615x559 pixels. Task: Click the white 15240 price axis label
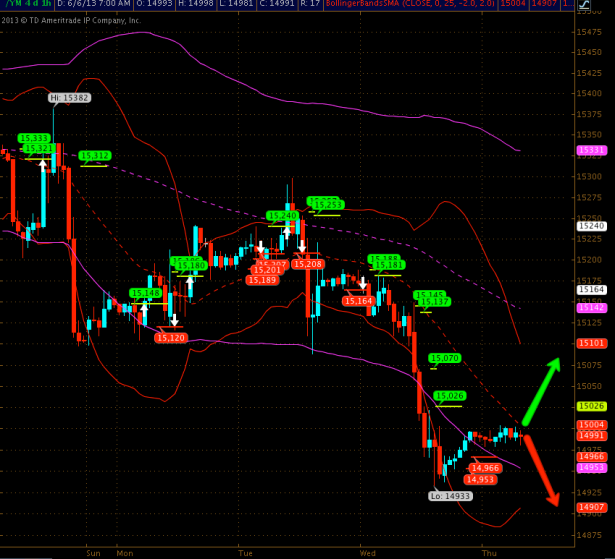[x=591, y=226]
